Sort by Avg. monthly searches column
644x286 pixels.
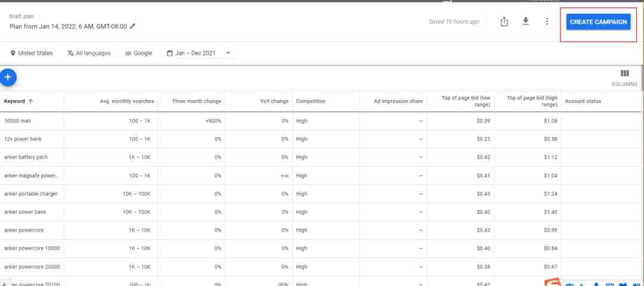(x=127, y=101)
